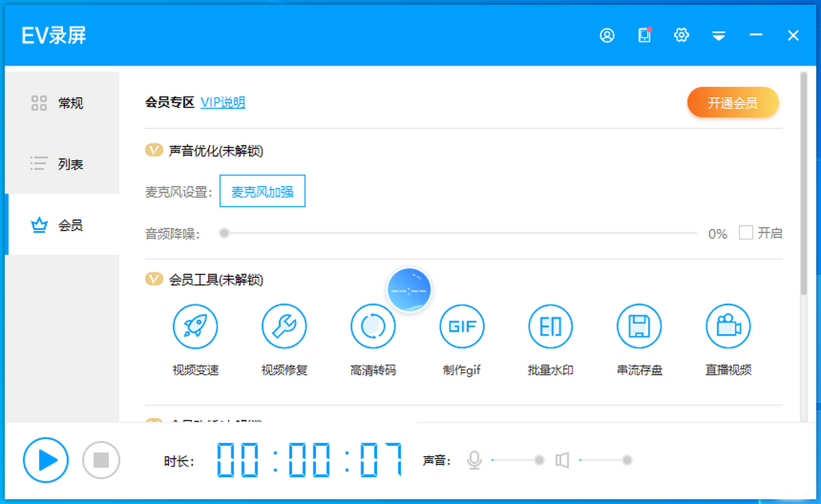The height and width of the screenshot is (504, 821).
Task: Open the 直播视频 camera tool
Action: point(728,327)
